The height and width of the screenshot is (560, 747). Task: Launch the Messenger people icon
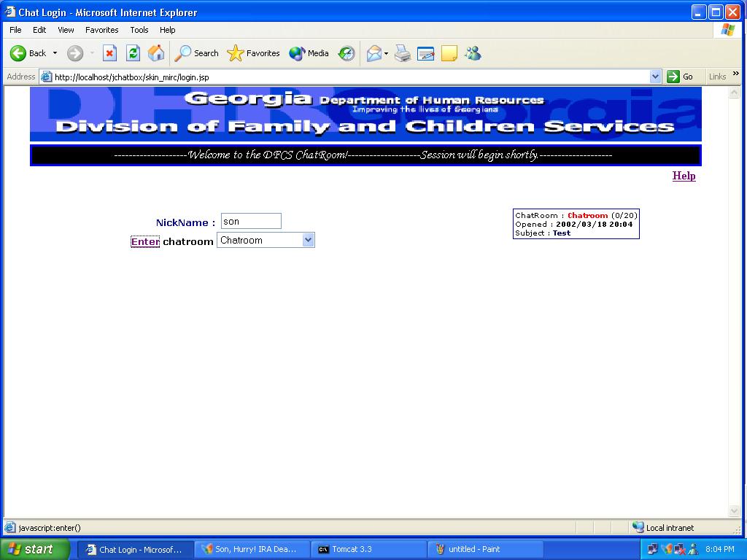point(473,53)
